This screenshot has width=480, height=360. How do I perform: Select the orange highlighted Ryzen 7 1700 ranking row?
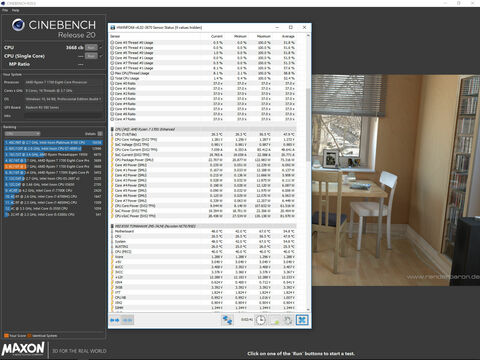(x=53, y=166)
